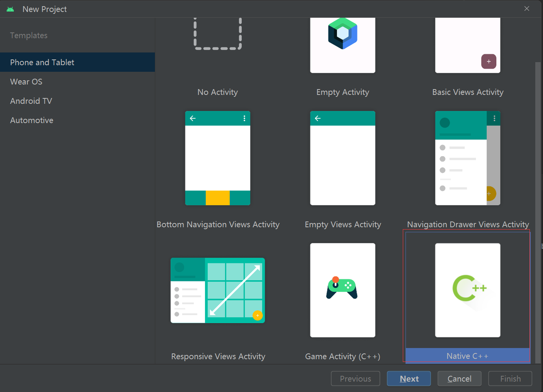
Task: Click the 'Responsive Views Activity' label
Action: pyautogui.click(x=218, y=357)
